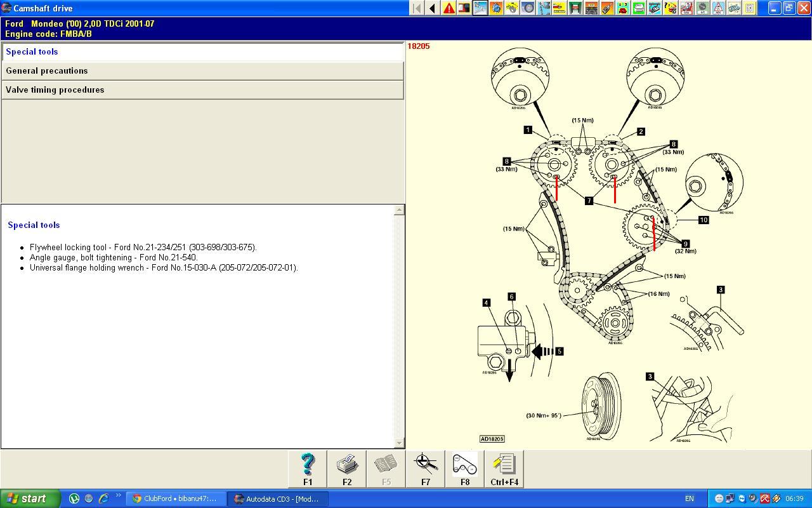Click the F8 belt diagram button

(465, 469)
